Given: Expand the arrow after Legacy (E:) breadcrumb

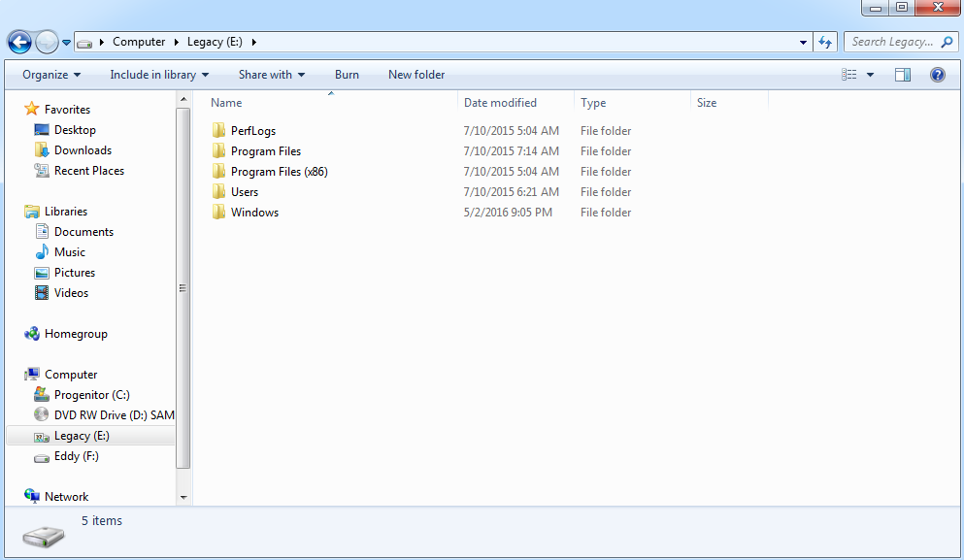Looking at the screenshot, I should [254, 42].
